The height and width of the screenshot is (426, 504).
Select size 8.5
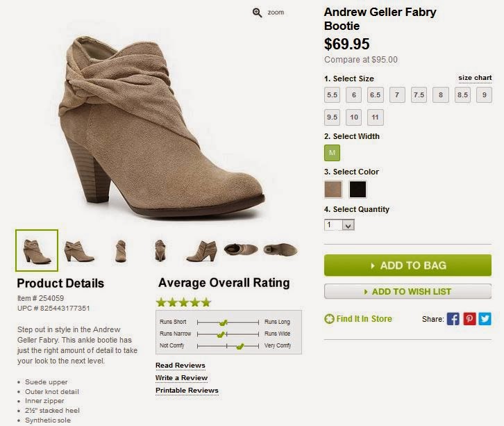pyautogui.click(x=462, y=95)
